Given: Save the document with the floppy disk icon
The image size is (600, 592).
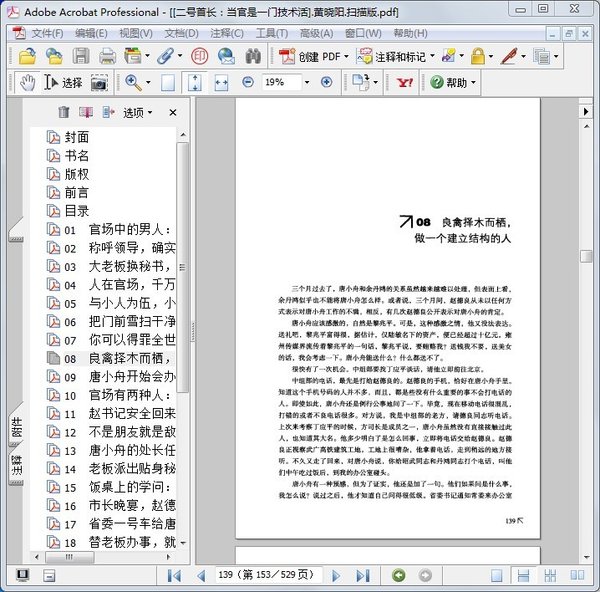Looking at the screenshot, I should click(x=81, y=57).
